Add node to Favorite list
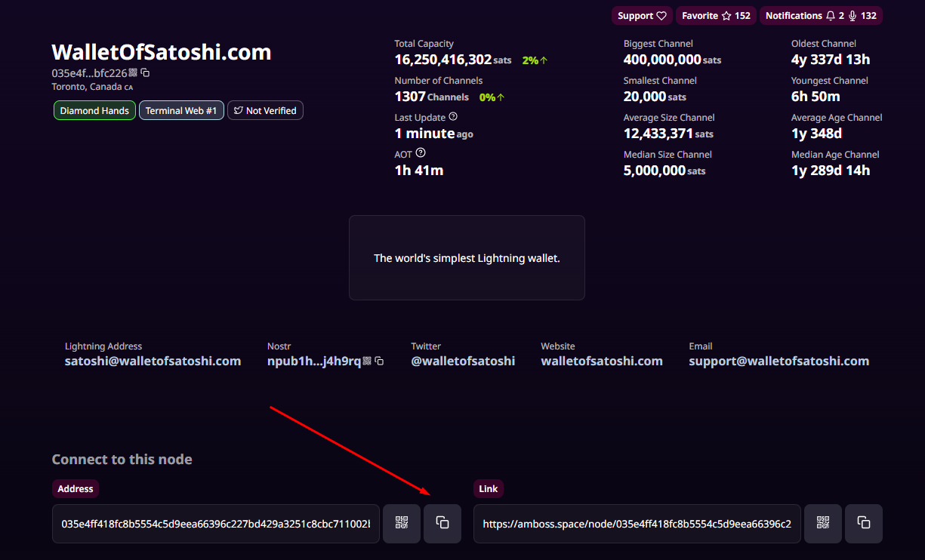Viewport: 925px width, 560px height. (x=716, y=16)
